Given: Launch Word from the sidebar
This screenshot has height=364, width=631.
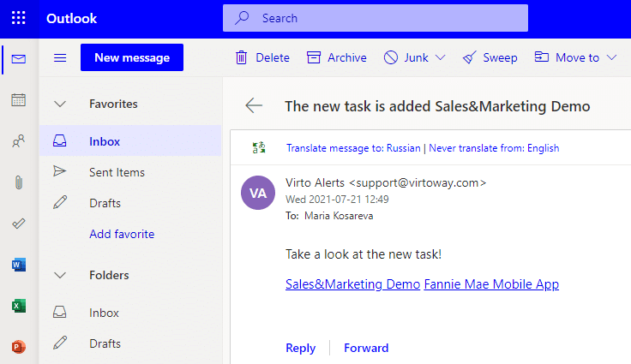Looking at the screenshot, I should click(19, 265).
